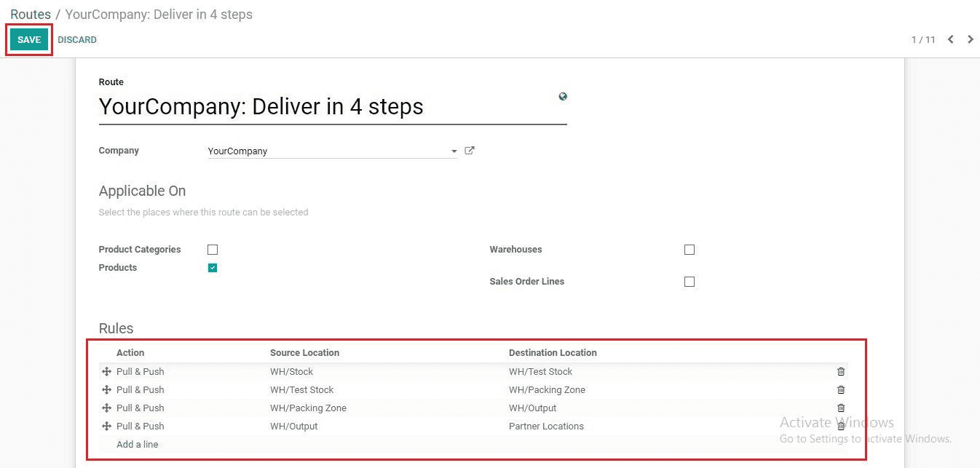Select the WH/Stock source location cell
980x468 pixels.
pos(291,372)
